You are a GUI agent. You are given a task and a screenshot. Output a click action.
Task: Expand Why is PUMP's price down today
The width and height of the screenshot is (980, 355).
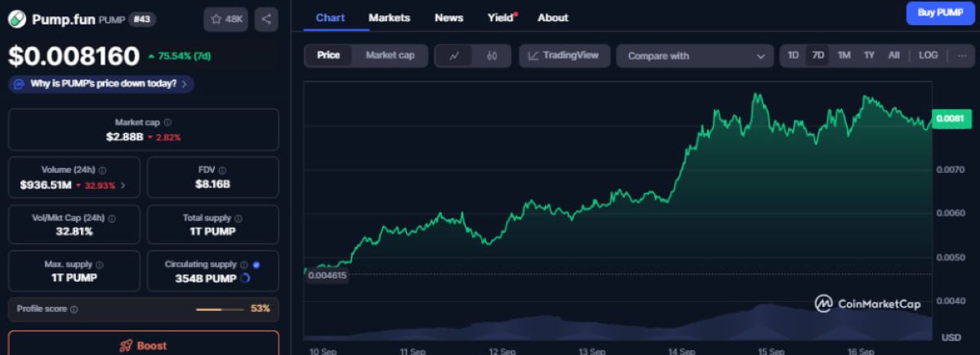[x=101, y=83]
